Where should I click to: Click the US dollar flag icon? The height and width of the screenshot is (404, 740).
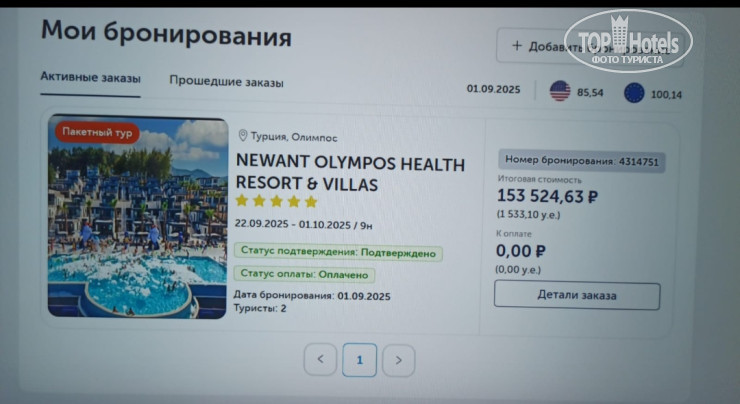point(560,91)
